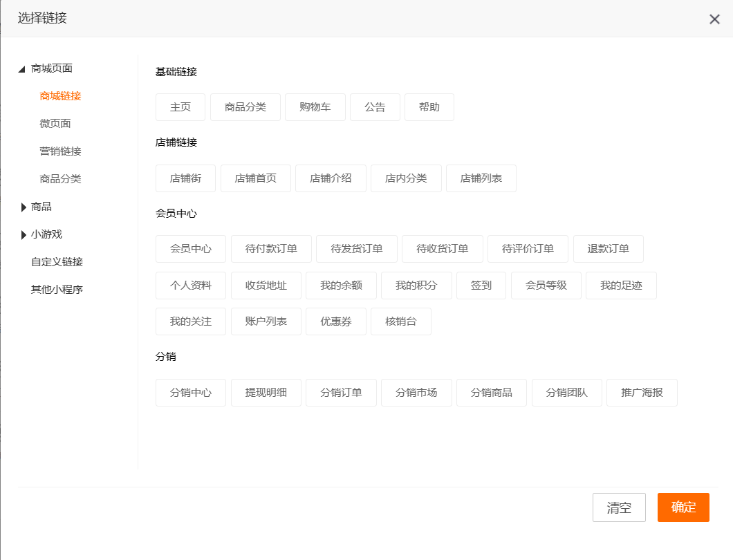Switch to 自定义链接 in sidebar

click(x=57, y=262)
